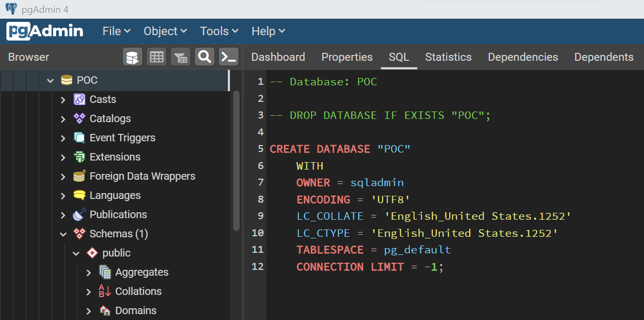Screen dimensions: 644x320
Task: Switch to the Properties tab
Action: tap(347, 57)
